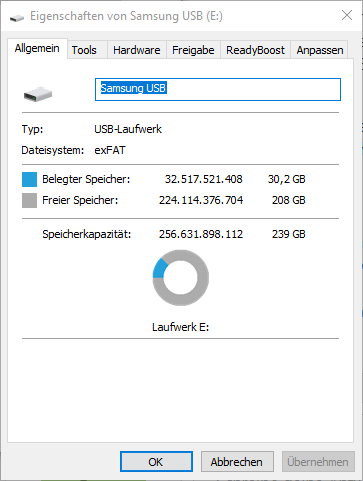Click the Speicherkapazität 239 GB value
This screenshot has height=481, width=363.
pos(288,234)
